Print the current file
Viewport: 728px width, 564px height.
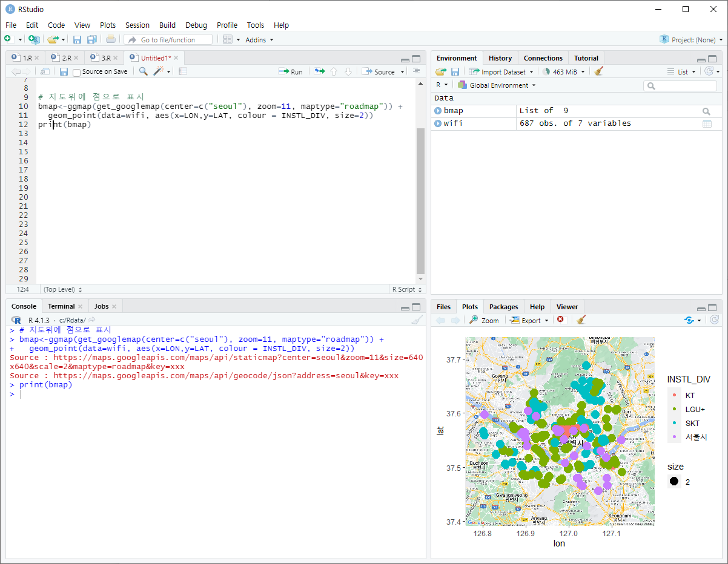point(111,39)
